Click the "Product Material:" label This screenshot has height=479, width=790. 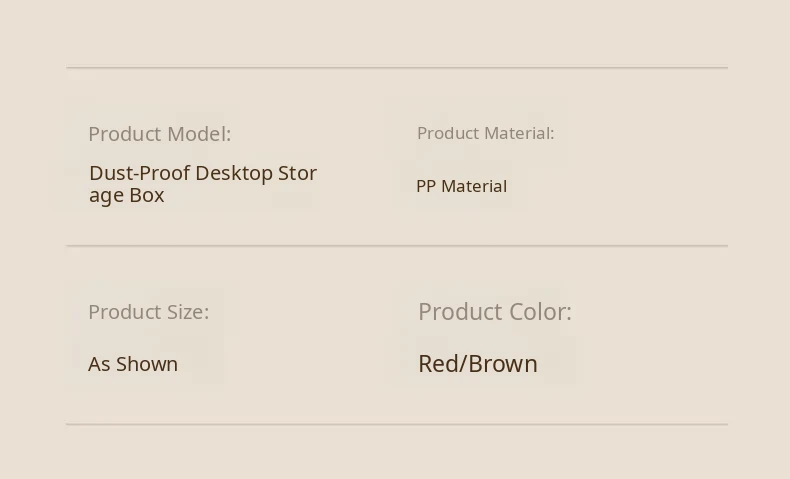click(x=485, y=133)
